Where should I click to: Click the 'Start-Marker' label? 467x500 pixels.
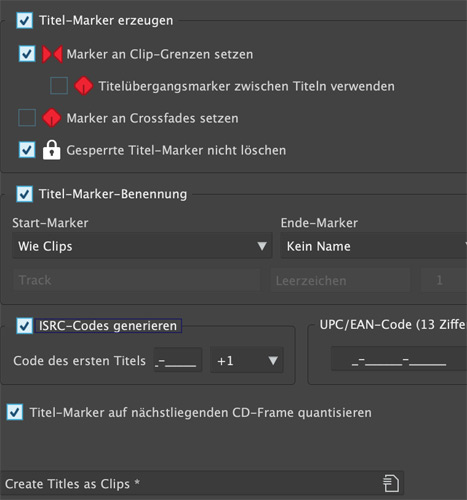click(x=50, y=223)
